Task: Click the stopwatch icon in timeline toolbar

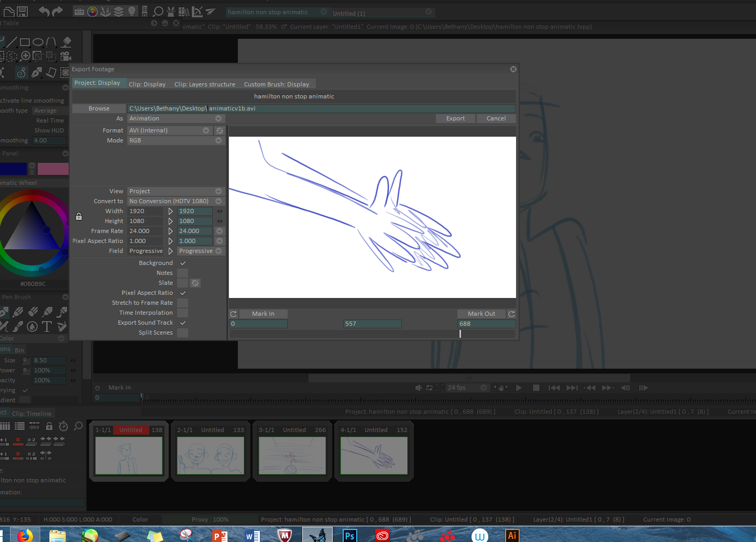Action: click(63, 426)
